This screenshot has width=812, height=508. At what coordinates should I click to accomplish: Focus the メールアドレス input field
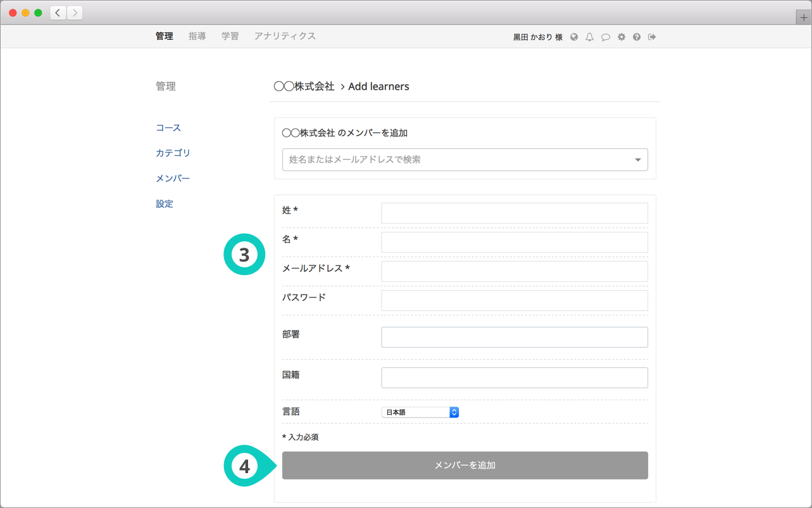(514, 272)
